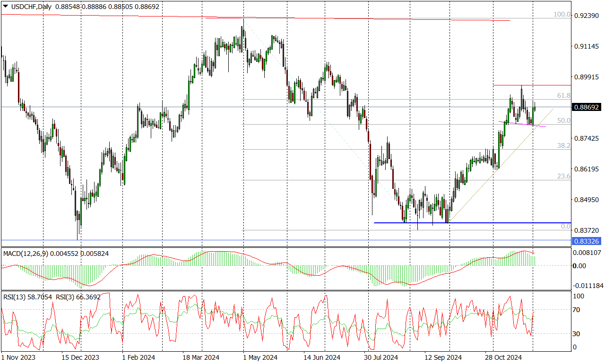Click the Fibonacci 61.8 level label
Screen dimensions: 605x364
[x=564, y=95]
